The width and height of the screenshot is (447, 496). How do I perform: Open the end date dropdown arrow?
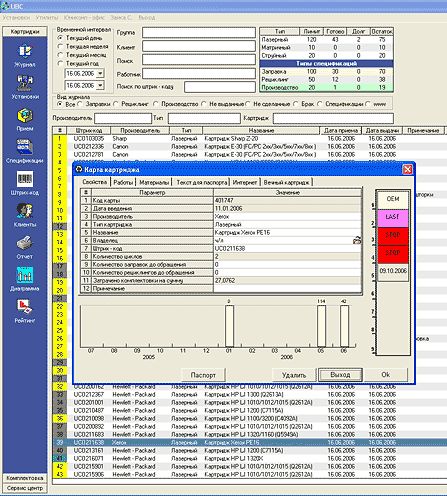(100, 86)
